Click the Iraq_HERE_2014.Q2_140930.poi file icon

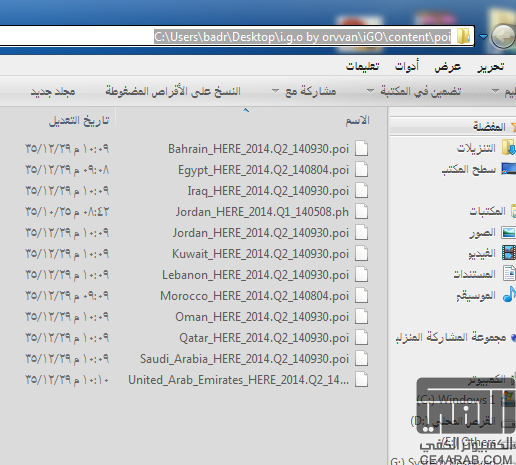(x=362, y=191)
